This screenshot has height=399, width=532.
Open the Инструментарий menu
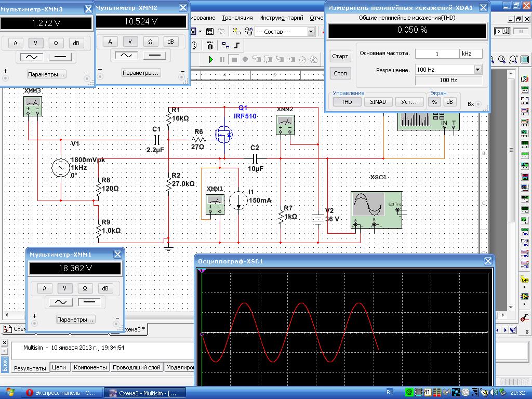coord(281,18)
